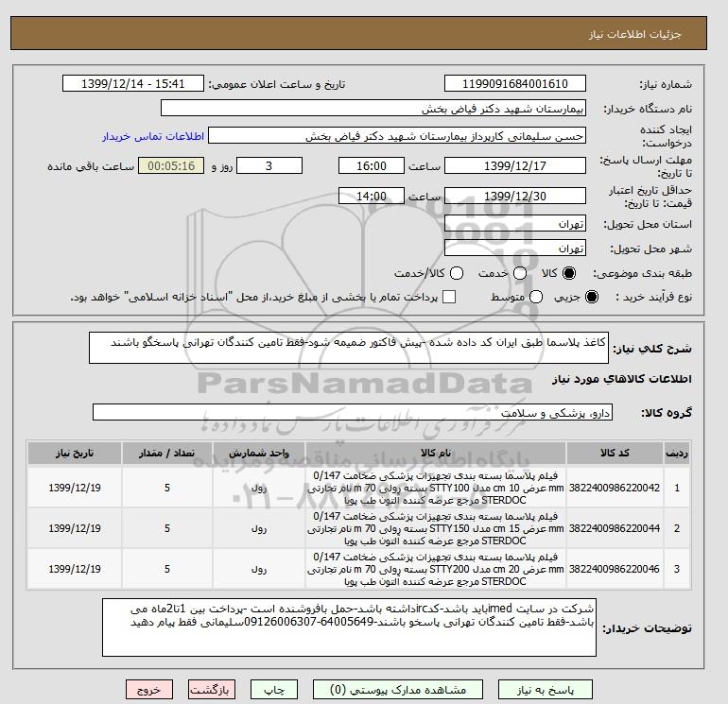Open 'اطلاعات تماس خریدار' link
This screenshot has width=728, height=704.
click(153, 136)
